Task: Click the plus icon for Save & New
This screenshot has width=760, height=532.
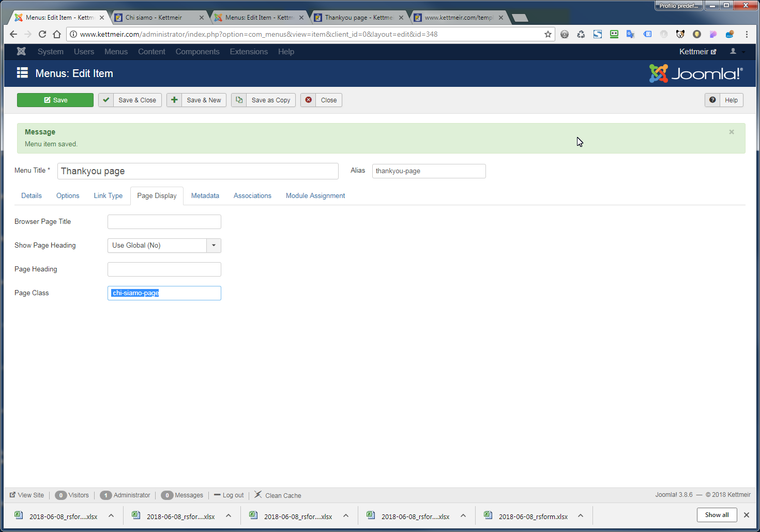Action: 174,100
